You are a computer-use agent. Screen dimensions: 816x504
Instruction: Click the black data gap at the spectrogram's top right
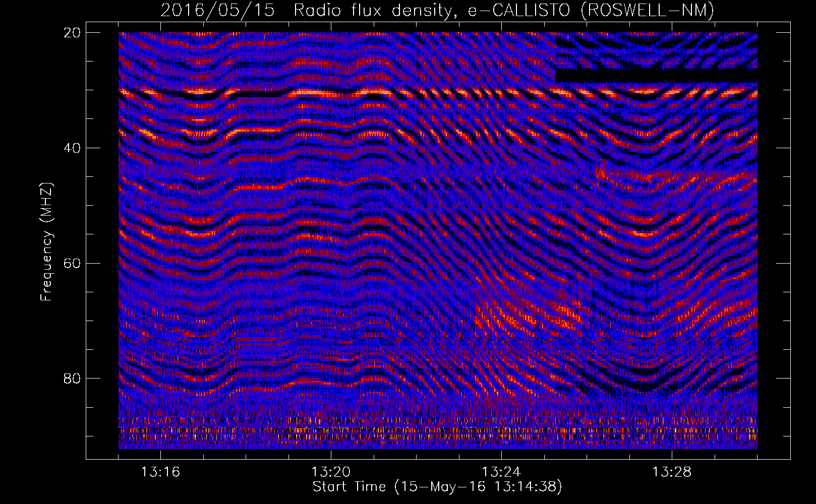click(x=656, y=76)
